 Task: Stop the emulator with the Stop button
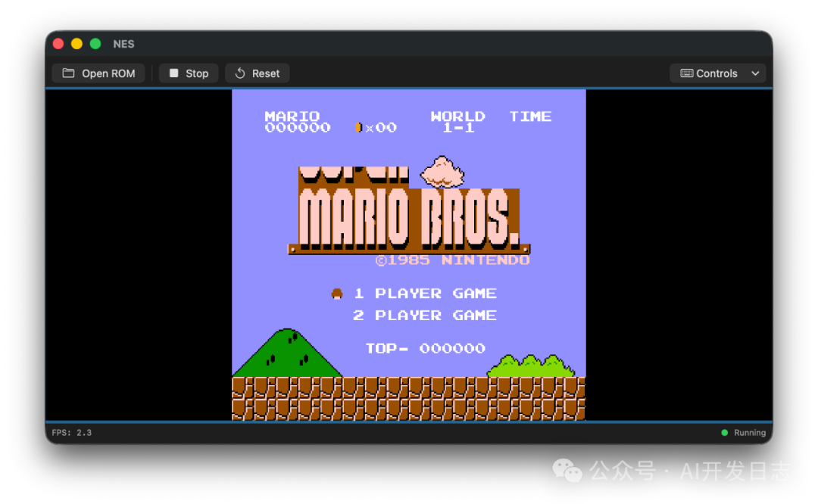click(189, 73)
